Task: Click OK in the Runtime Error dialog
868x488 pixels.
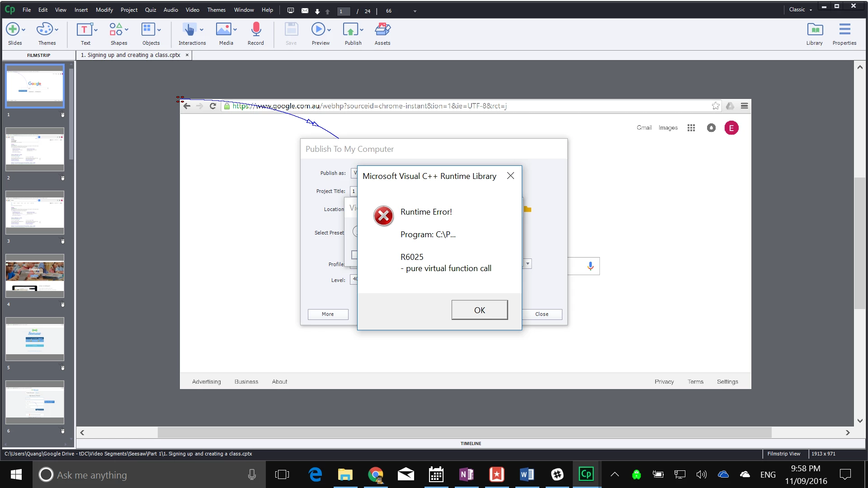Action: [479, 310]
